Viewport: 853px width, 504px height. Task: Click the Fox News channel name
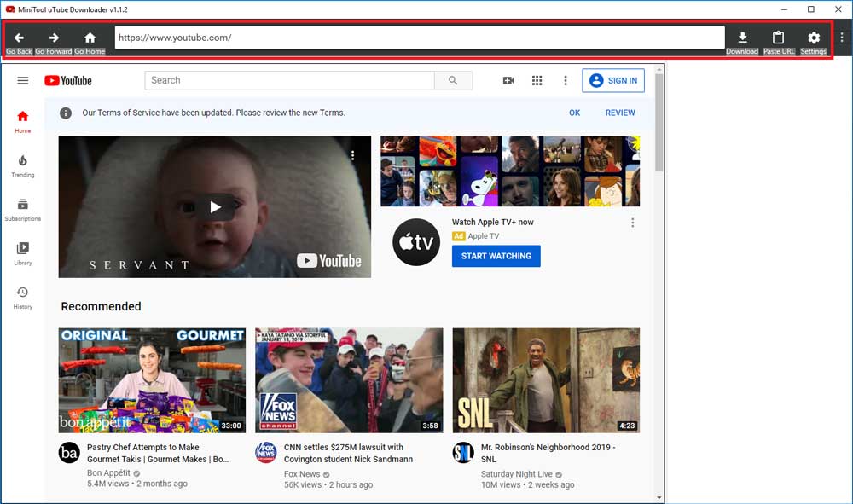tap(302, 474)
